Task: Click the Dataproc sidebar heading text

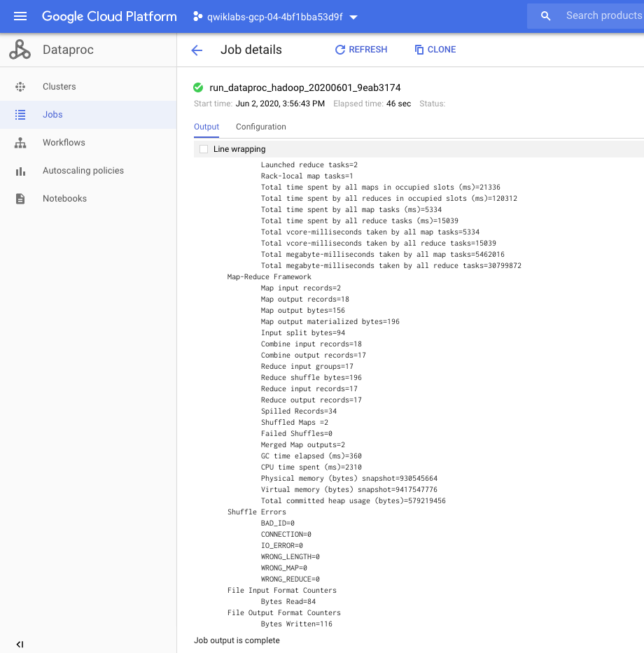Action: click(x=69, y=50)
